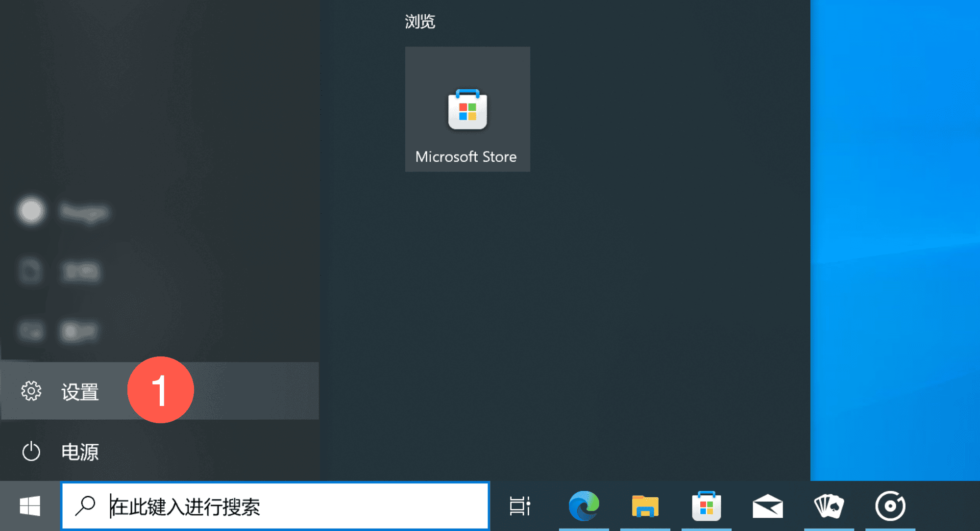Click the magnifier icon in search box
This screenshot has height=531, width=980.
(x=85, y=506)
